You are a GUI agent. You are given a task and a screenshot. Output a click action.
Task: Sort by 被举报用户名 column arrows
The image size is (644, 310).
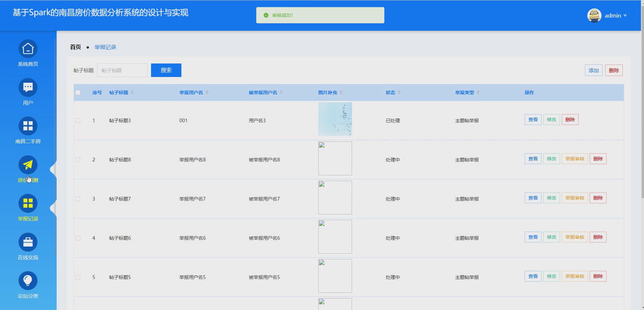coord(281,92)
